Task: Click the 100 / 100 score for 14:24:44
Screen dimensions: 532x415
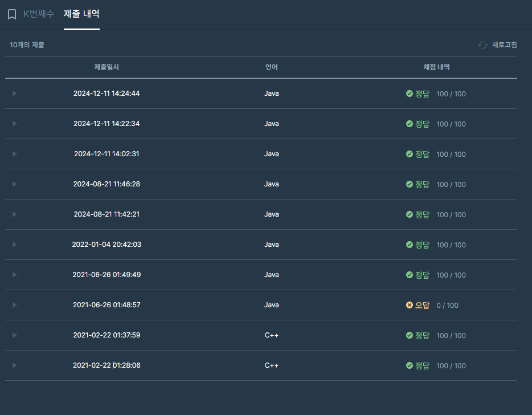Action: (451, 93)
